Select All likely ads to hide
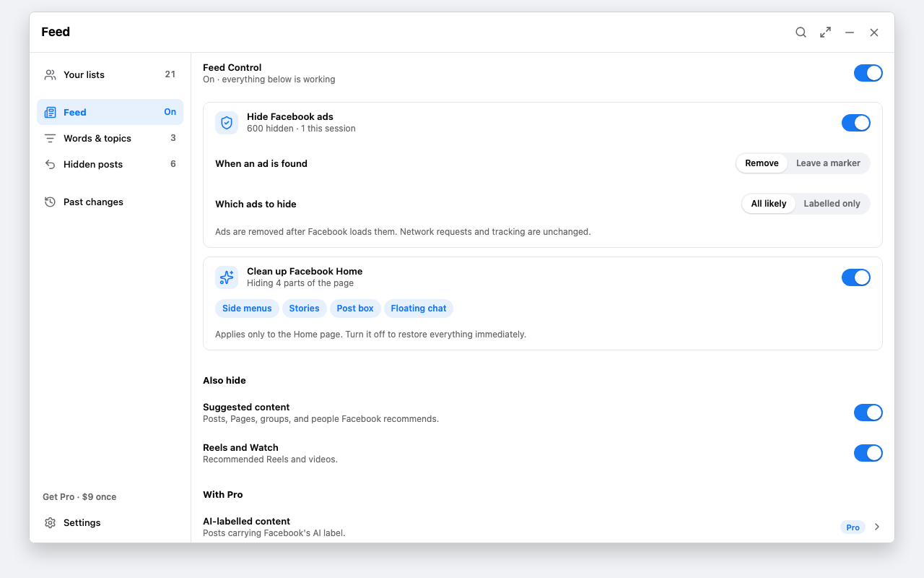 [x=769, y=204]
